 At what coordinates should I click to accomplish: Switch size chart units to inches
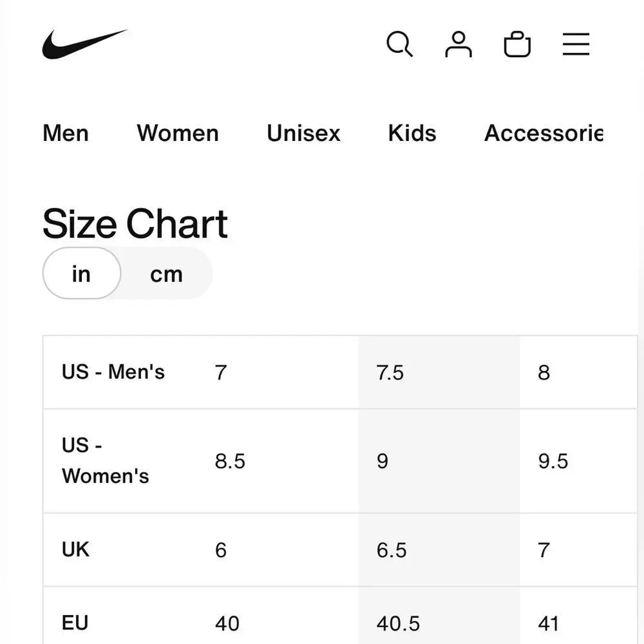pyautogui.click(x=81, y=274)
